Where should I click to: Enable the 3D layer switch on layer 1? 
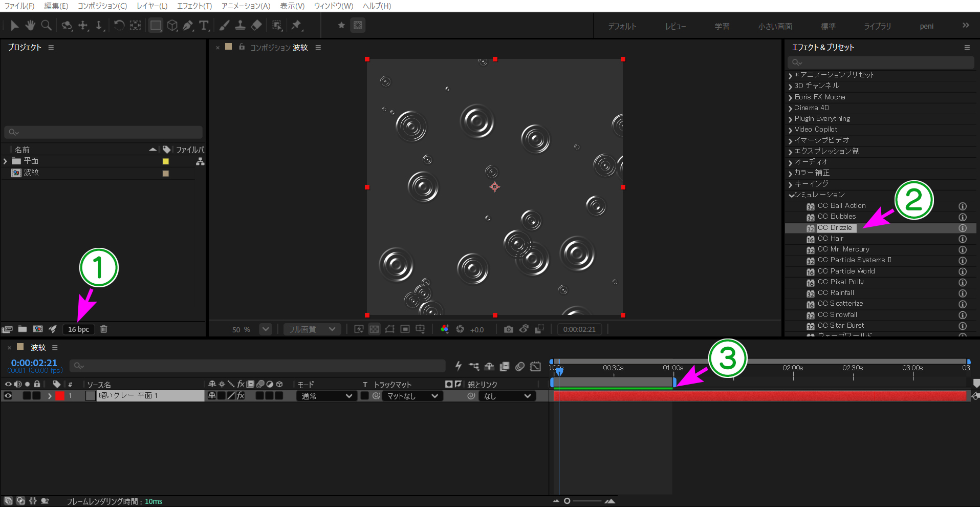pos(279,396)
